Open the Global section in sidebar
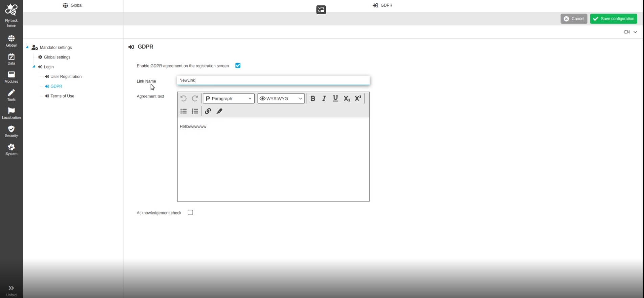 point(11,41)
